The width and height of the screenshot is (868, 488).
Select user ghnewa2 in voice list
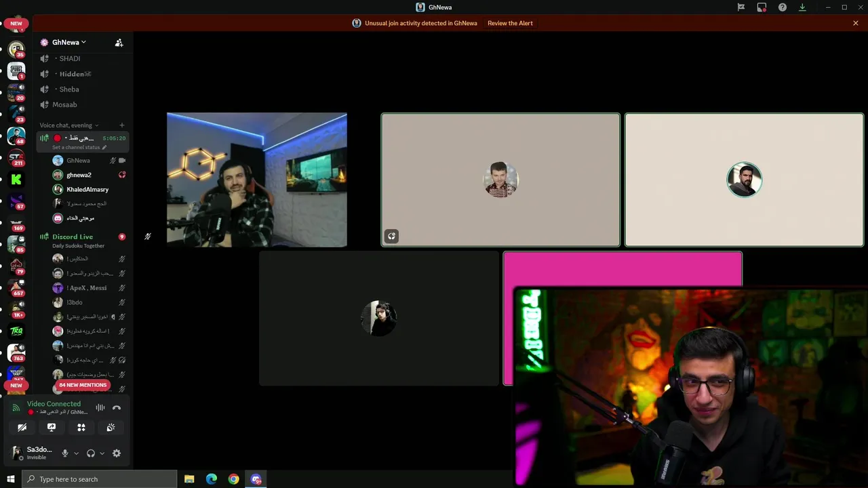tap(89, 175)
